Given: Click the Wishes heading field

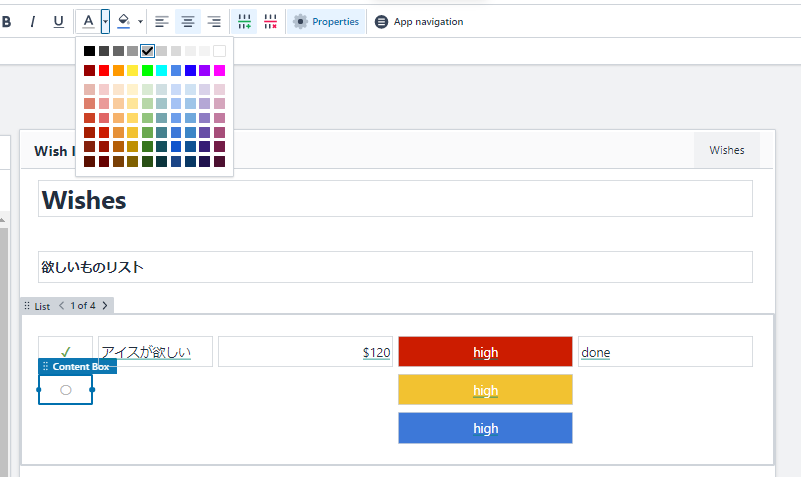Looking at the screenshot, I should point(395,199).
